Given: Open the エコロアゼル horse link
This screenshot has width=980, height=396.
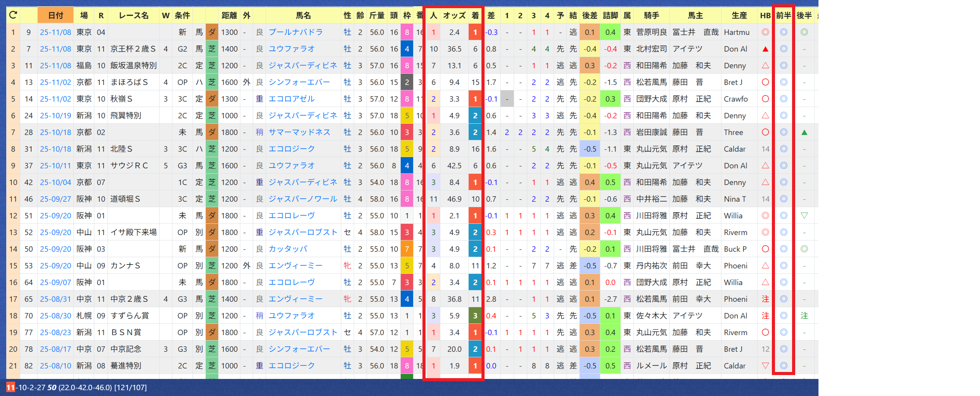Looking at the screenshot, I should [292, 99].
